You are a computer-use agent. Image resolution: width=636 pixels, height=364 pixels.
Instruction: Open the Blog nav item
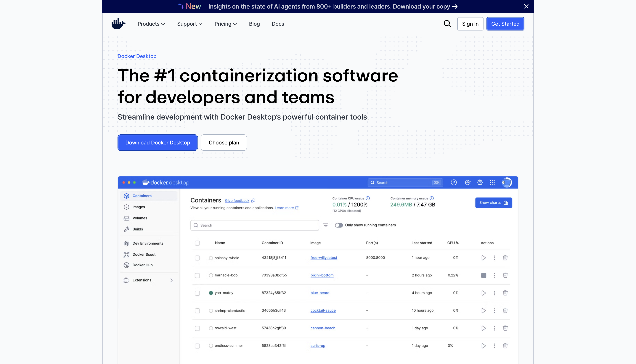(x=254, y=24)
